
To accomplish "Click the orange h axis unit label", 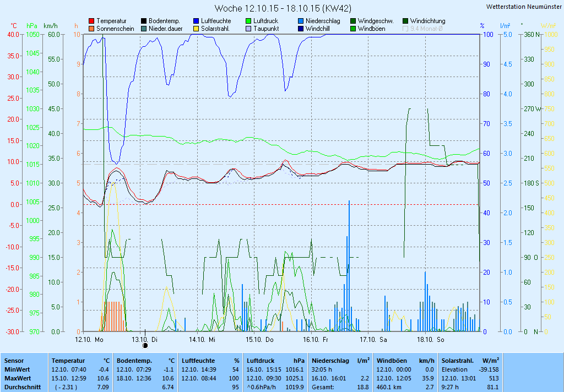I will point(76,26).
